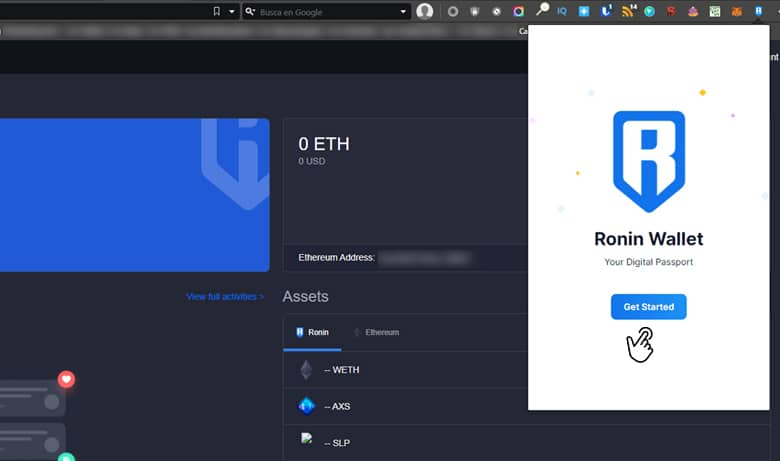Click the SLP broken image icon
This screenshot has height=461, width=780.
coord(306,438)
